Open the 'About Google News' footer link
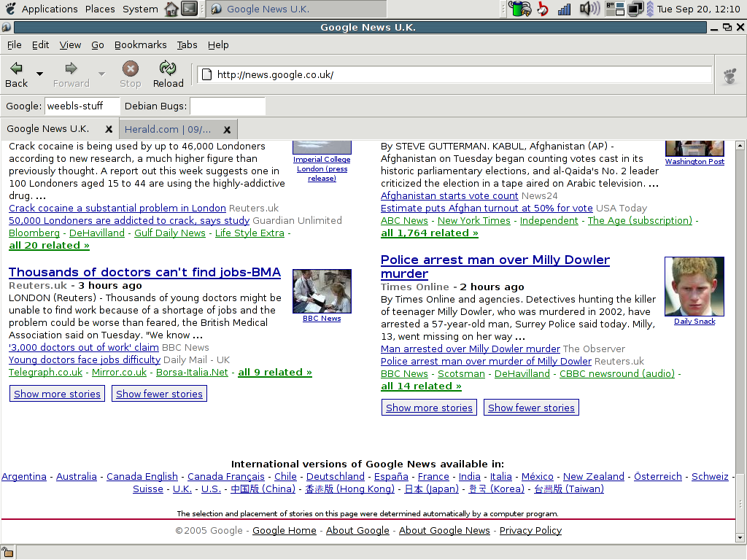 click(x=444, y=531)
